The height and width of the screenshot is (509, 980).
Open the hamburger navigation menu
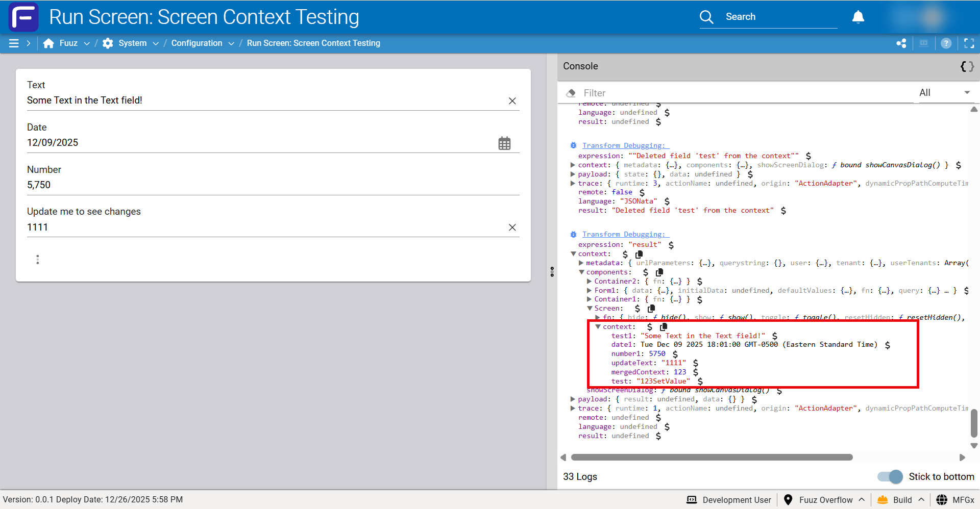14,43
